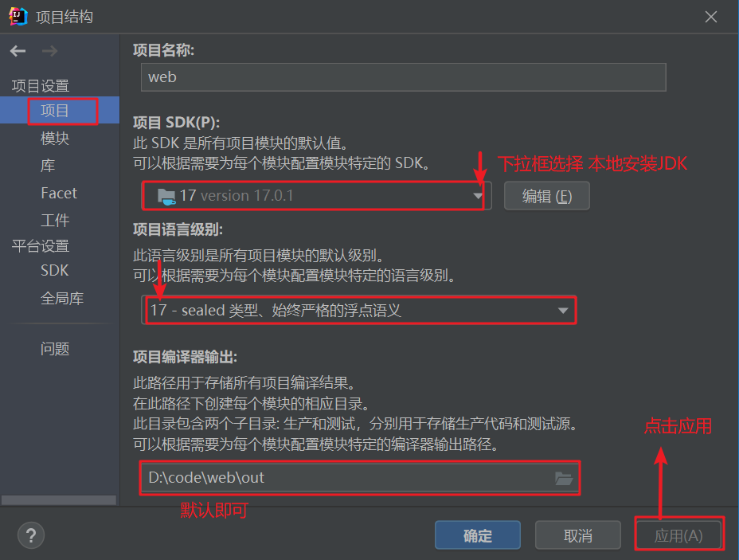Click the sidebar horizontal scrollbar
Screen dimensions: 739x560
click(59, 499)
